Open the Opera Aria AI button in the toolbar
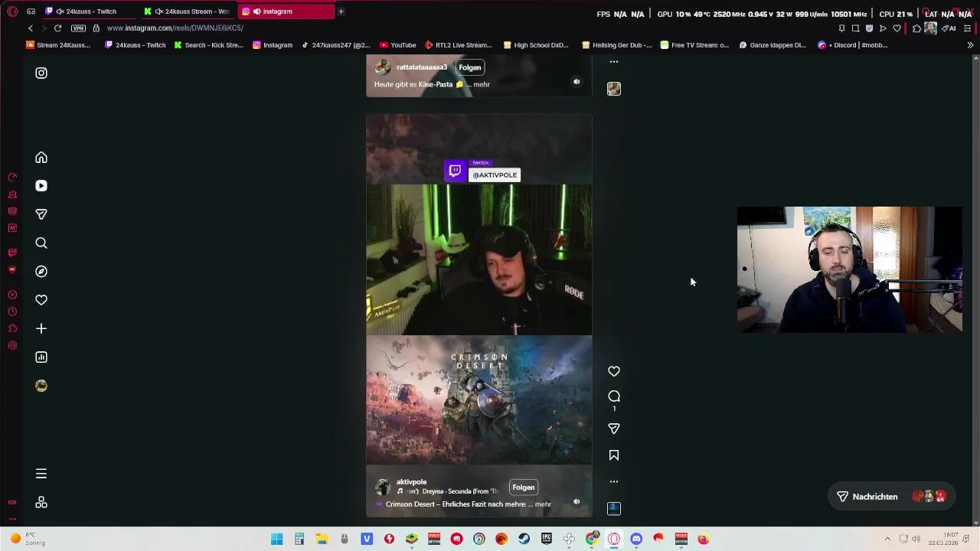Screen dimensions: 980x551 [x=949, y=28]
